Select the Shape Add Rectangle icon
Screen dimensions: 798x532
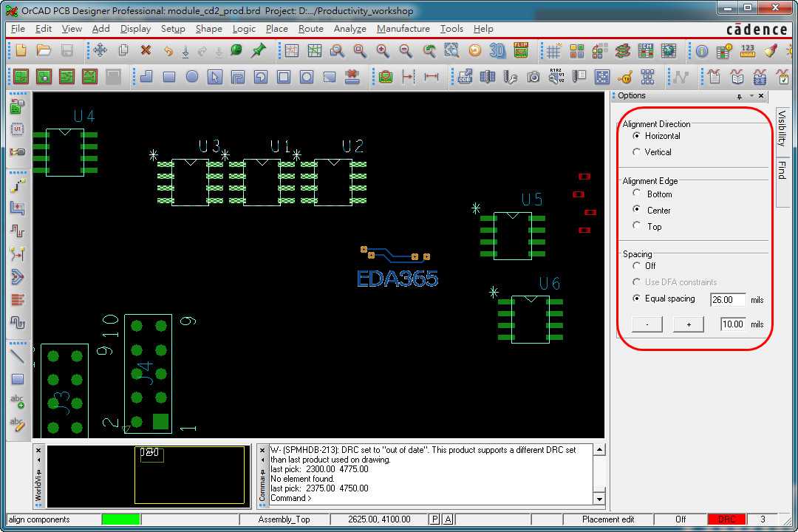(x=169, y=77)
